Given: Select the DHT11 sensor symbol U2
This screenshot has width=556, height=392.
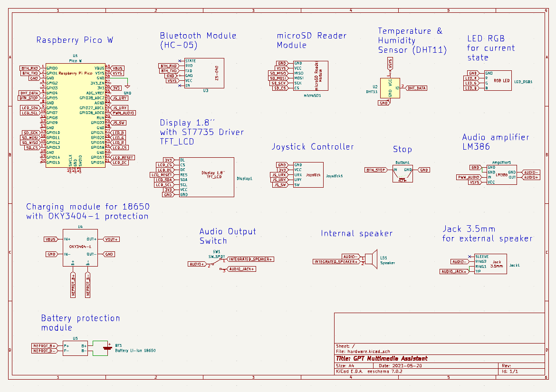Looking at the screenshot, I should coord(390,88).
